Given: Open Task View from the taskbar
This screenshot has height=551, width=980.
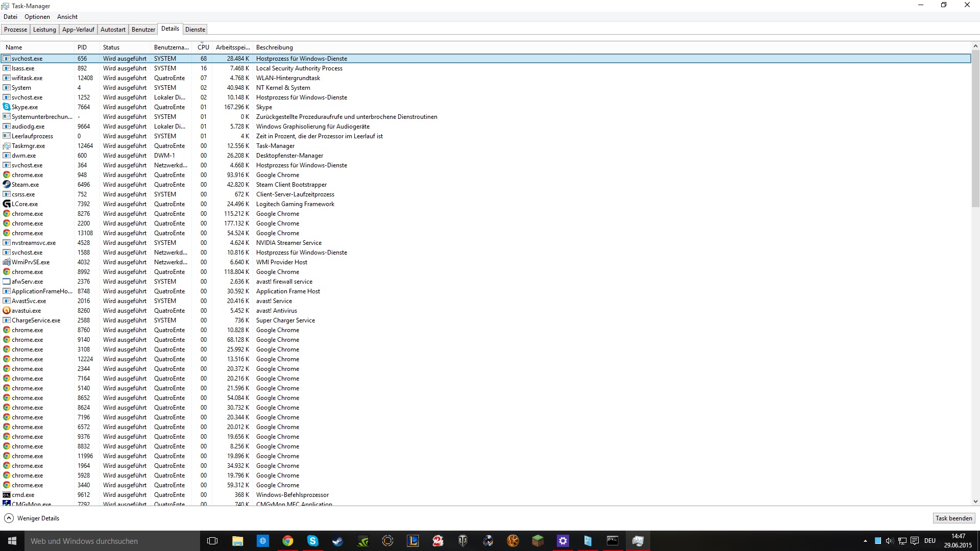Looking at the screenshot, I should click(212, 541).
